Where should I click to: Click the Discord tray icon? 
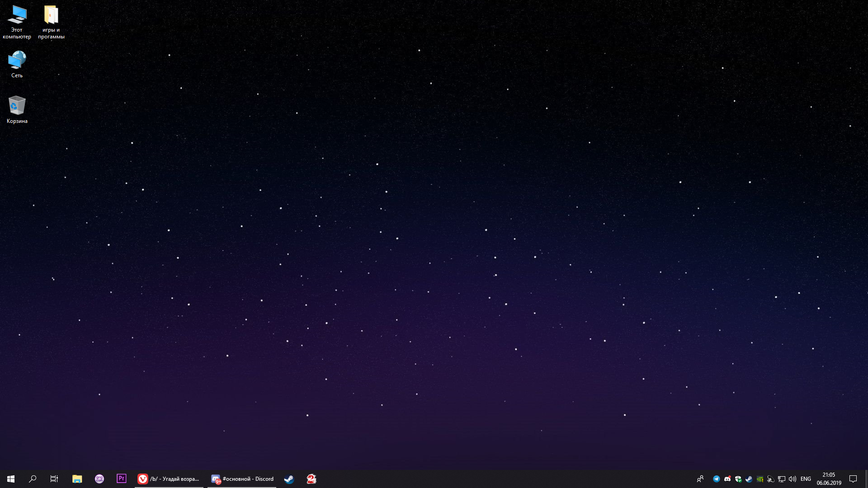tap(727, 479)
